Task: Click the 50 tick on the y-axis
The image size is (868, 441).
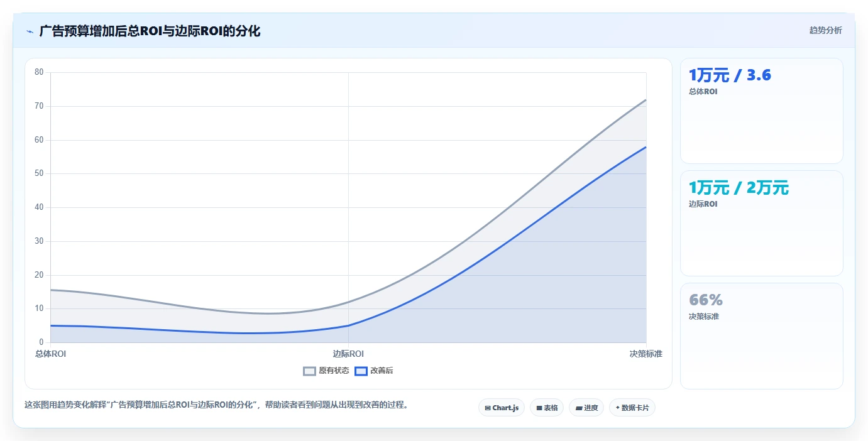Action: (39, 173)
